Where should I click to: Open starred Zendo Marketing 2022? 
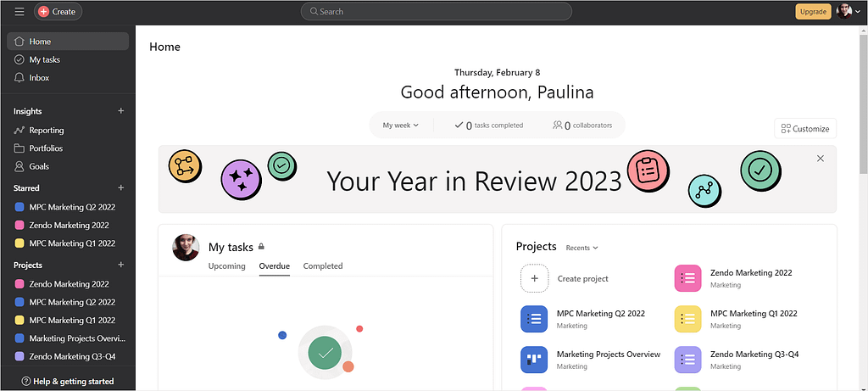68,226
